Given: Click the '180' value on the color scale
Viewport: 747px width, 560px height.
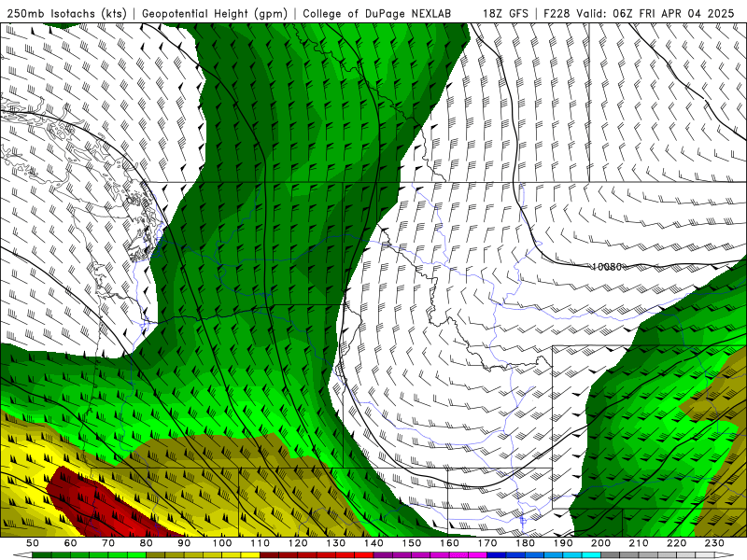Looking at the screenshot, I should 525,543.
